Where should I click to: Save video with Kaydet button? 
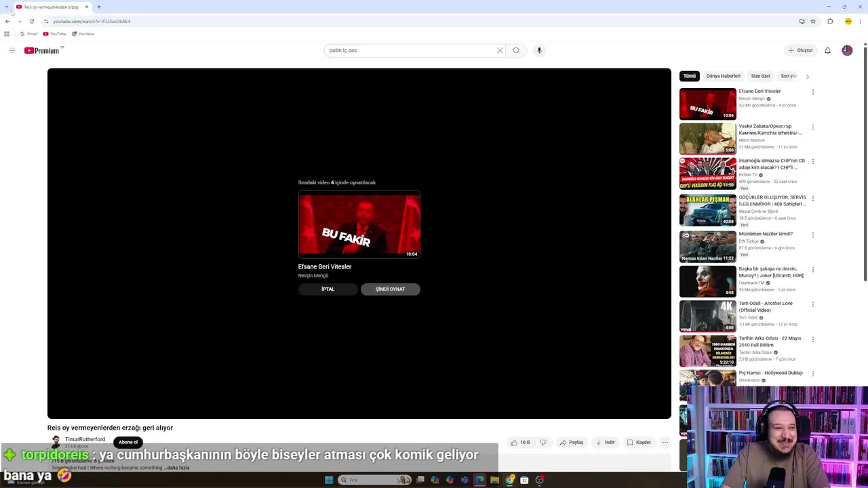(639, 443)
